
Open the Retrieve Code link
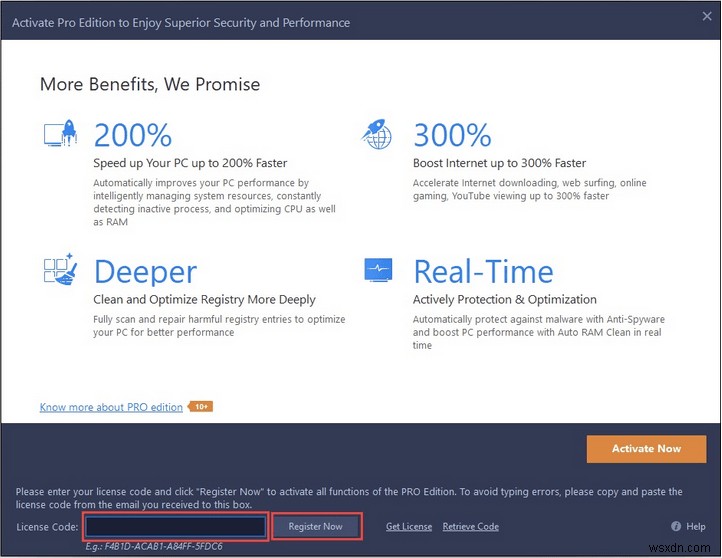click(470, 526)
